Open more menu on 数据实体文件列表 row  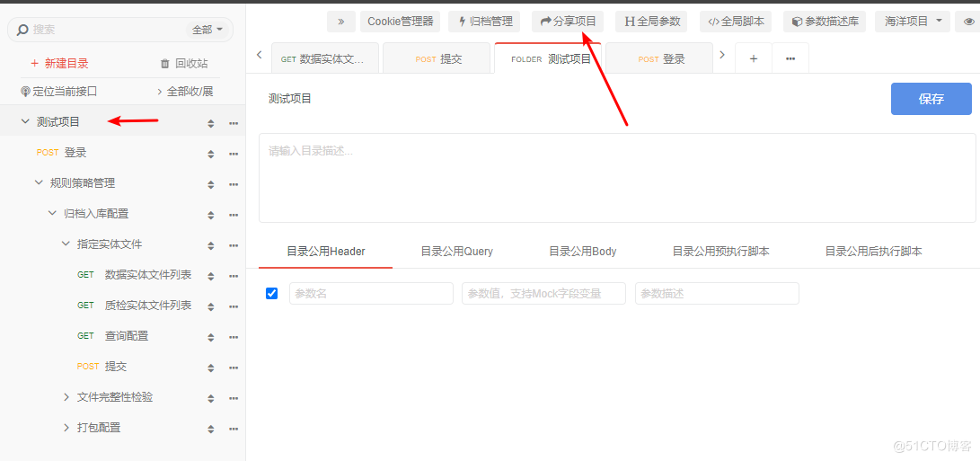click(234, 276)
